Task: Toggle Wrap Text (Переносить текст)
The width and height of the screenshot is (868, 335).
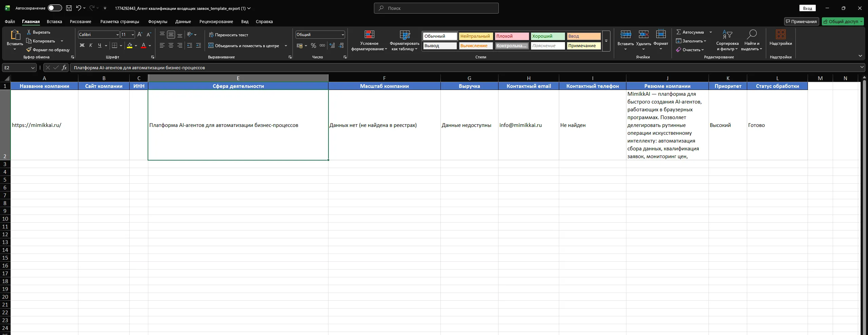Action: pos(228,35)
